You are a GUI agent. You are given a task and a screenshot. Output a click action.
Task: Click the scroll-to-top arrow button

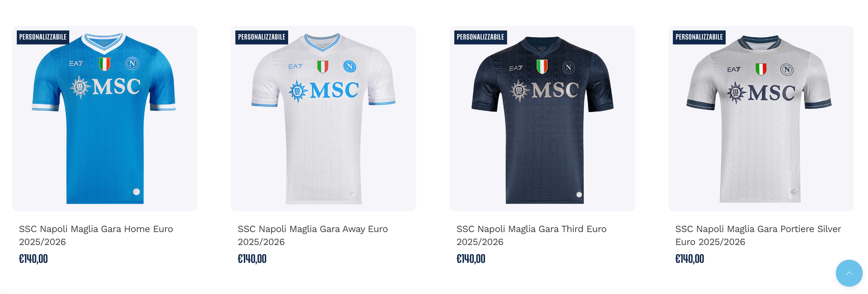[849, 273]
